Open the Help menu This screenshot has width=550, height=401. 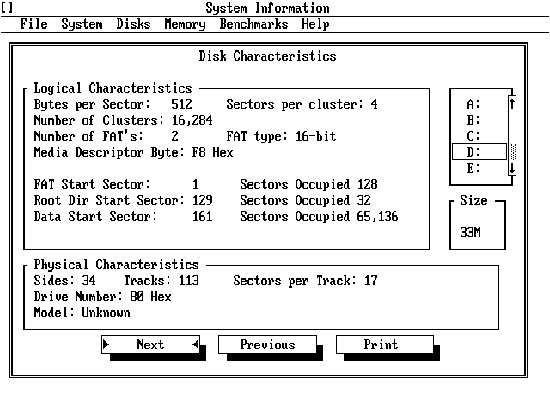(315, 24)
